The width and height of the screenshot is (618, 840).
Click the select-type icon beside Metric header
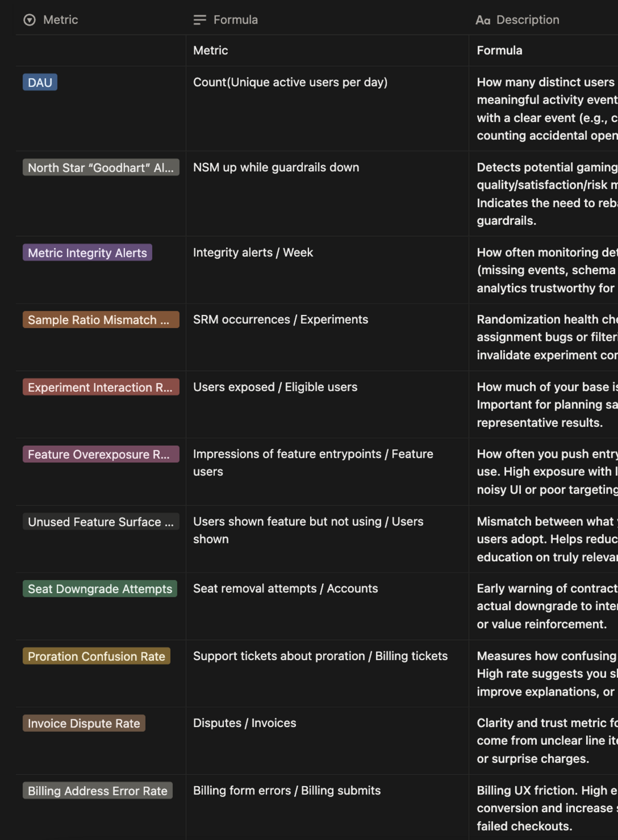tap(30, 20)
